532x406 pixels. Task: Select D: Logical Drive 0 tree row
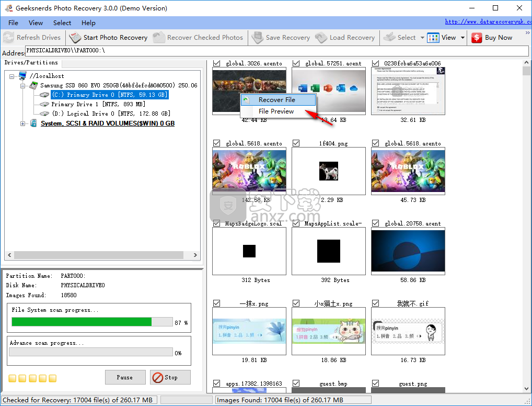coord(111,114)
